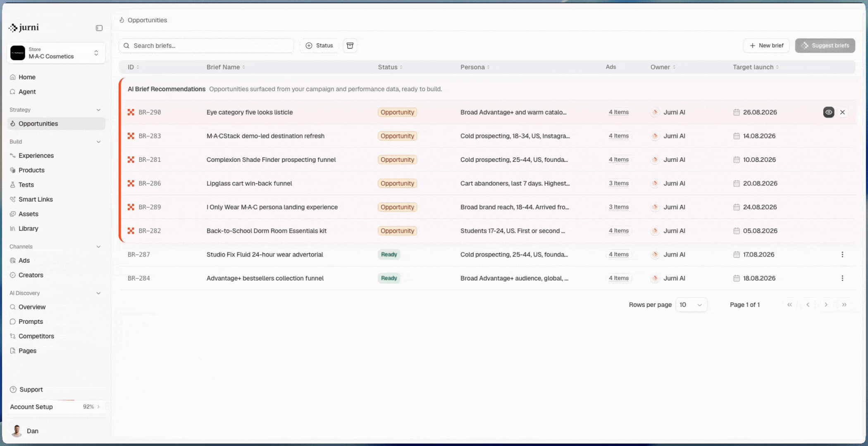Screen dimensions: 868x446
Task: Open the store switcher dropdown
Action: pyautogui.click(x=56, y=53)
